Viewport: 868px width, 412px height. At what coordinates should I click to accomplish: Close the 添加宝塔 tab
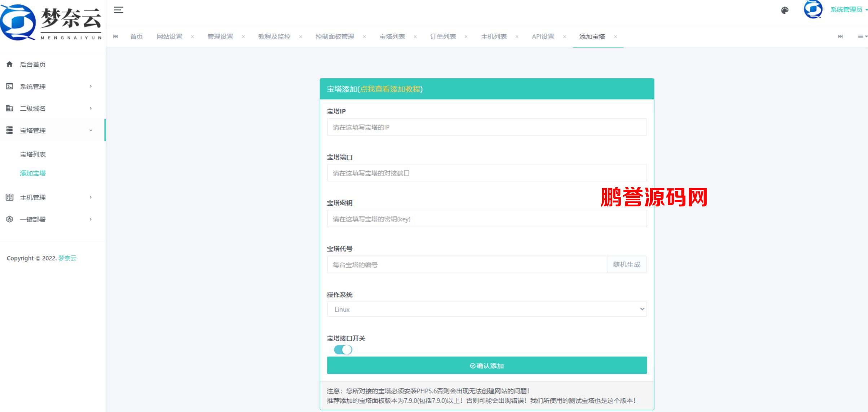point(615,36)
